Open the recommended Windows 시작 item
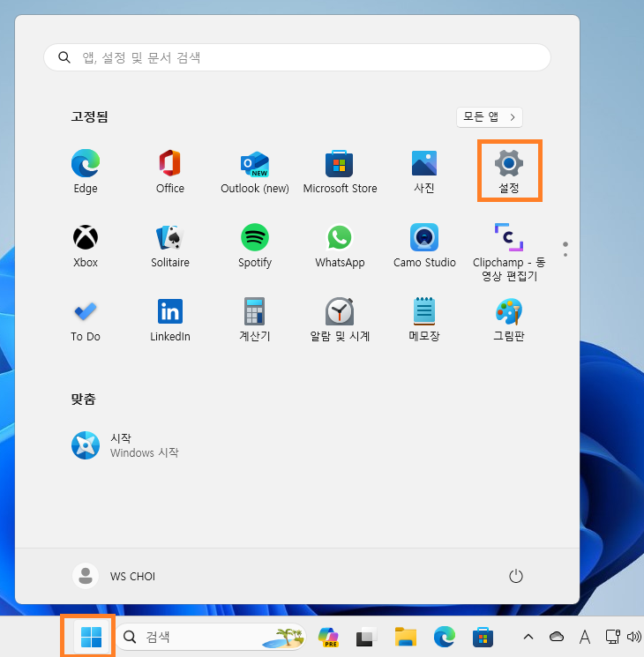This screenshot has width=644, height=657. point(126,445)
